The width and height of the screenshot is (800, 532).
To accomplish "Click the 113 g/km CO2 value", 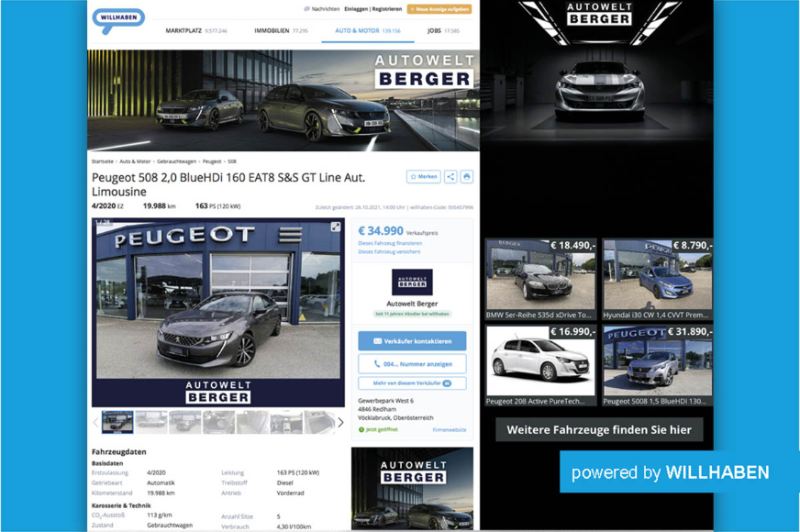I will pyautogui.click(x=160, y=515).
